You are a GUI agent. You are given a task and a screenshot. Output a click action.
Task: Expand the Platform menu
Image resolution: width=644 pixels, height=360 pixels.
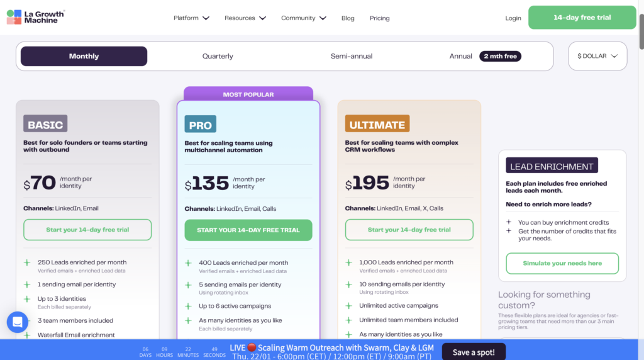191,18
